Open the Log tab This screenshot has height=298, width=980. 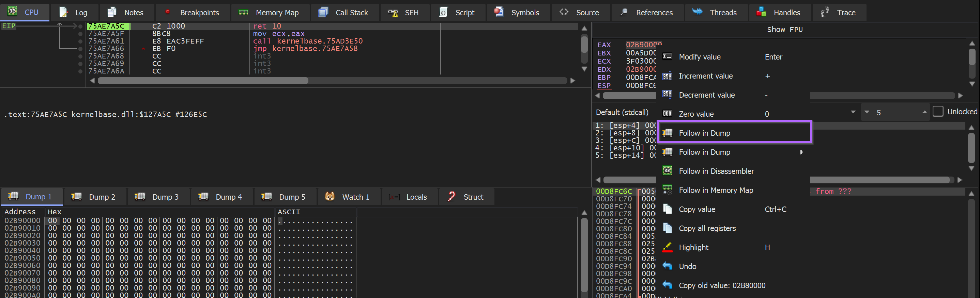click(74, 13)
